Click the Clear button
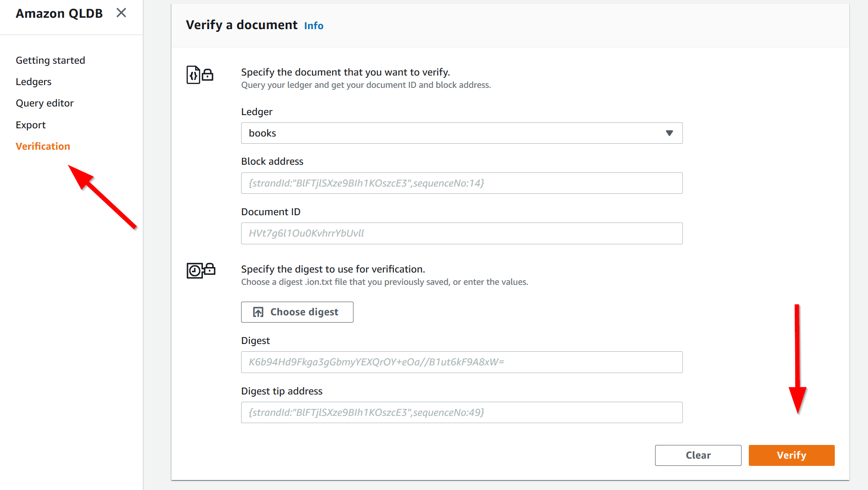The width and height of the screenshot is (868, 490). click(x=698, y=455)
